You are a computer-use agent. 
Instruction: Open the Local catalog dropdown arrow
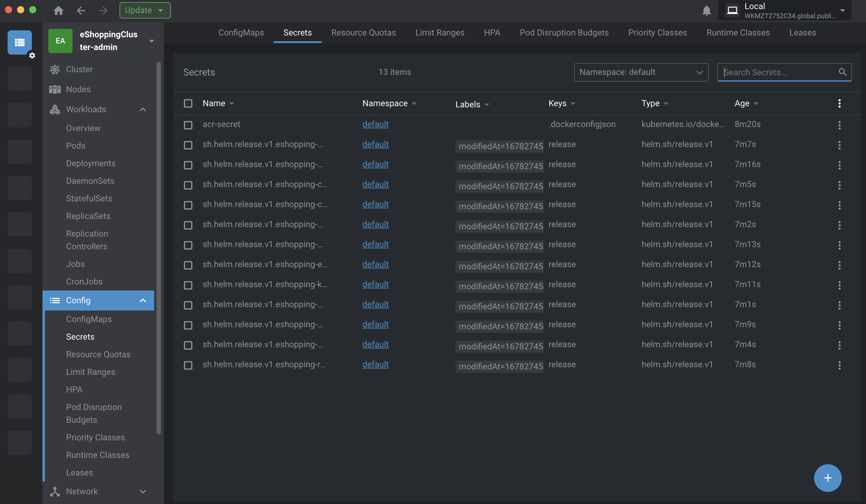[x=842, y=10]
